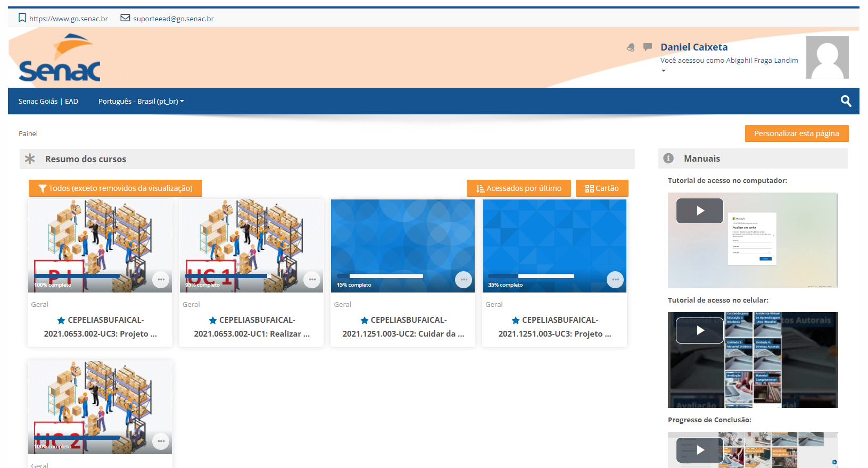Open the Cartão display mode dropdown
The image size is (868, 468).
[602, 188]
